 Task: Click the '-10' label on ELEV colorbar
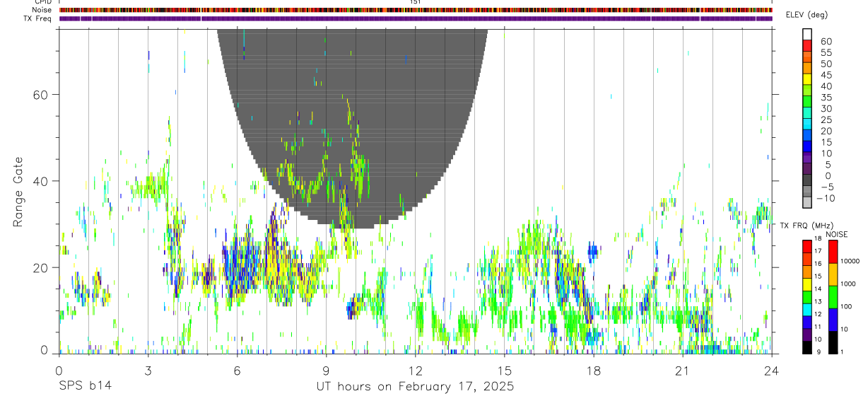826,198
